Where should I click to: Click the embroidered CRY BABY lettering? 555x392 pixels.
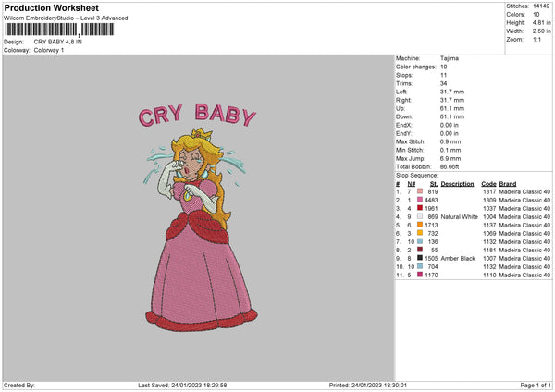[197, 115]
